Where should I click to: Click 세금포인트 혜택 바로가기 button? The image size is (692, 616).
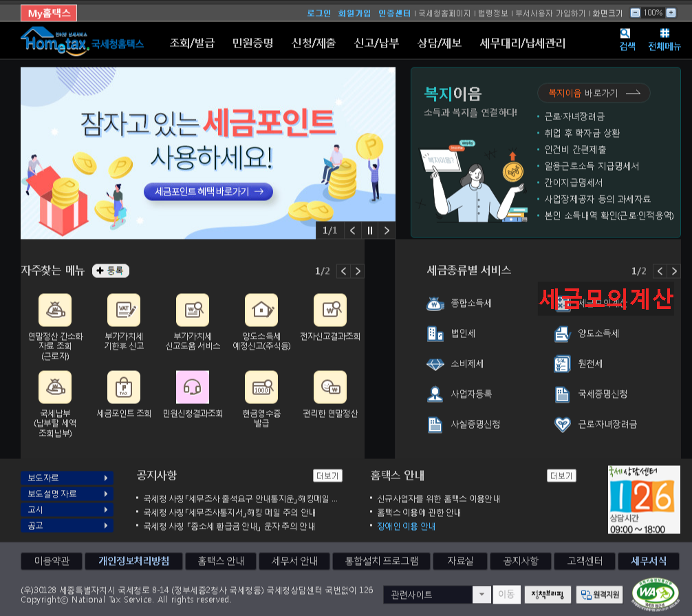tap(208, 191)
